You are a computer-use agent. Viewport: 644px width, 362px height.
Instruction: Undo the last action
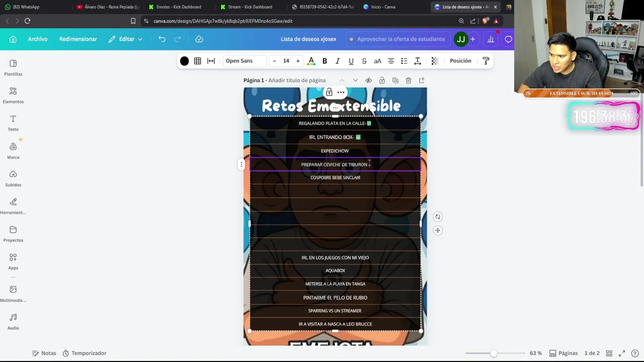[162, 39]
